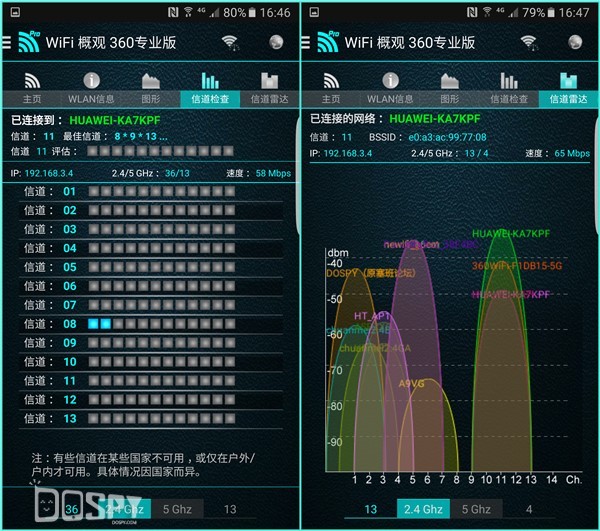600x531 pixels.
Task: Open hamburger menu in left phone screen
Action: [7, 42]
